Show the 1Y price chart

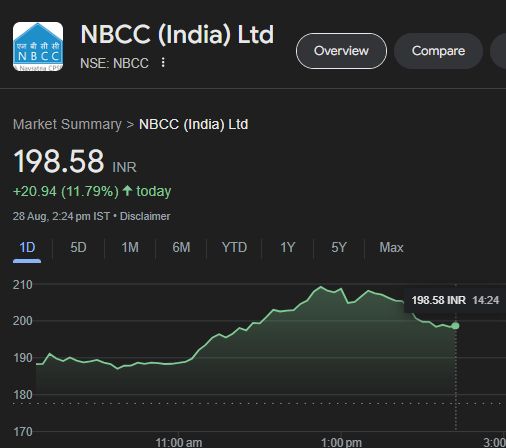287,248
